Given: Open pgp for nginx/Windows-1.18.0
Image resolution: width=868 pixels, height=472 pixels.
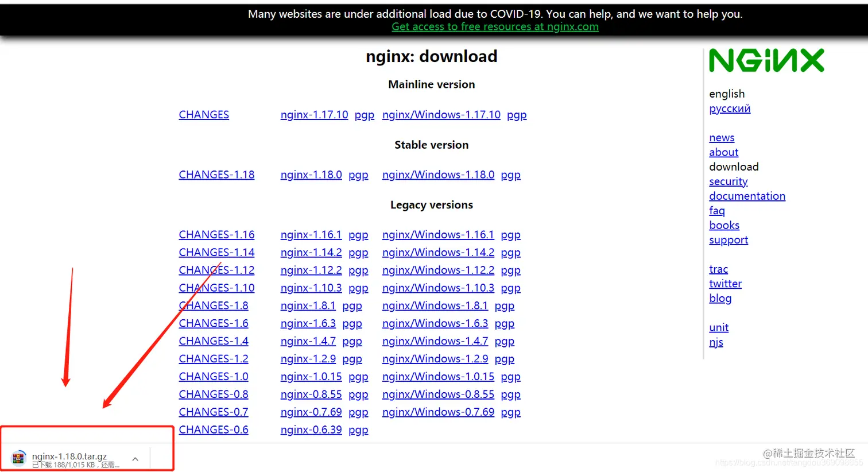Looking at the screenshot, I should (510, 175).
